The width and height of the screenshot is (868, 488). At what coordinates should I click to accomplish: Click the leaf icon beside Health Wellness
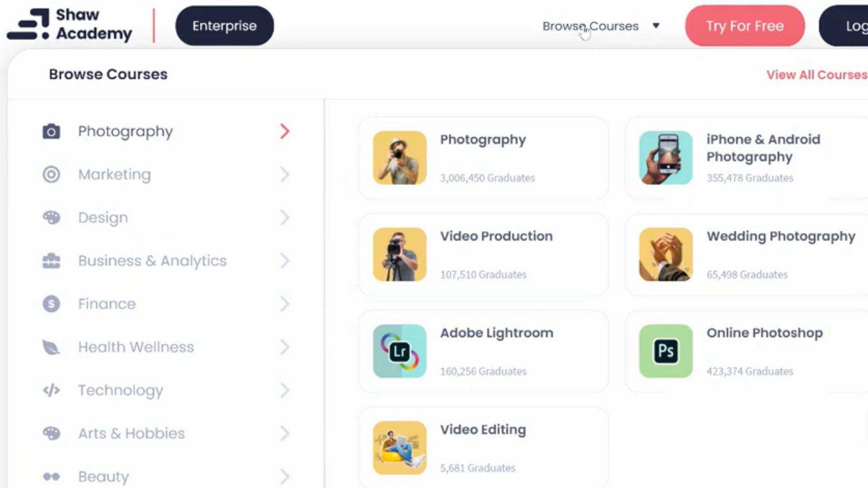click(51, 347)
